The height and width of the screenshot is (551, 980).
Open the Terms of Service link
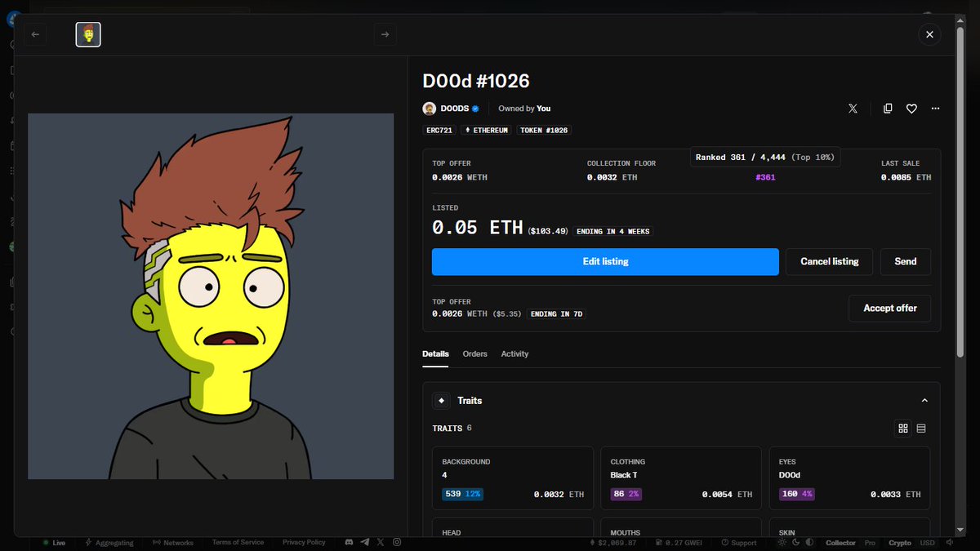coord(238,543)
